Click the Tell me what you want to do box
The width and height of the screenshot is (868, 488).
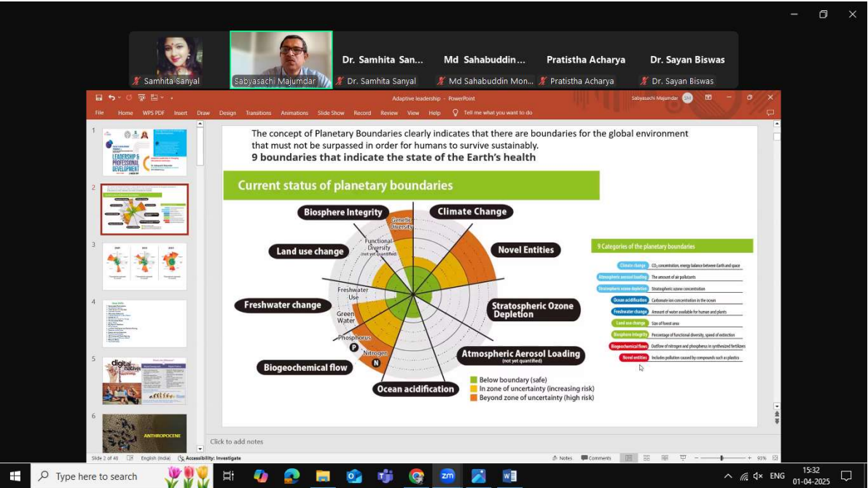tap(498, 113)
